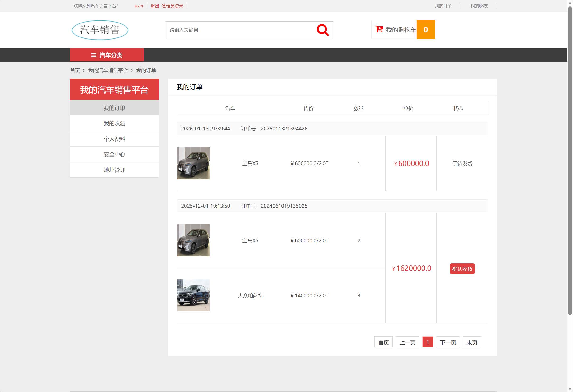573x392 pixels.
Task: Click the 下一页 pagination button
Action: (447, 342)
